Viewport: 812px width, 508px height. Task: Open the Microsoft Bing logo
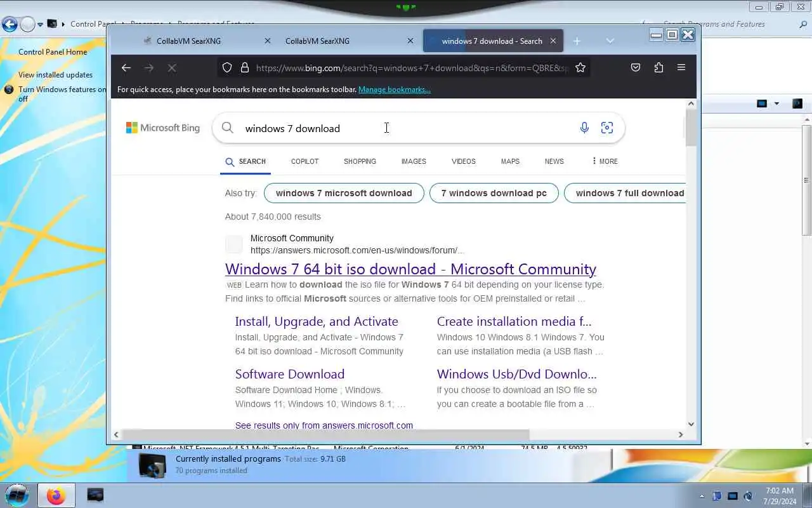coord(163,128)
